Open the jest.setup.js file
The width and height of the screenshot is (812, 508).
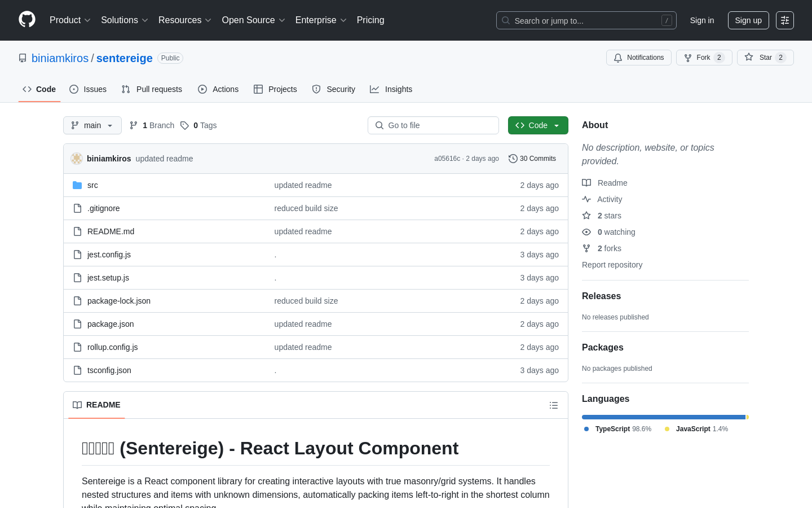pos(108,278)
